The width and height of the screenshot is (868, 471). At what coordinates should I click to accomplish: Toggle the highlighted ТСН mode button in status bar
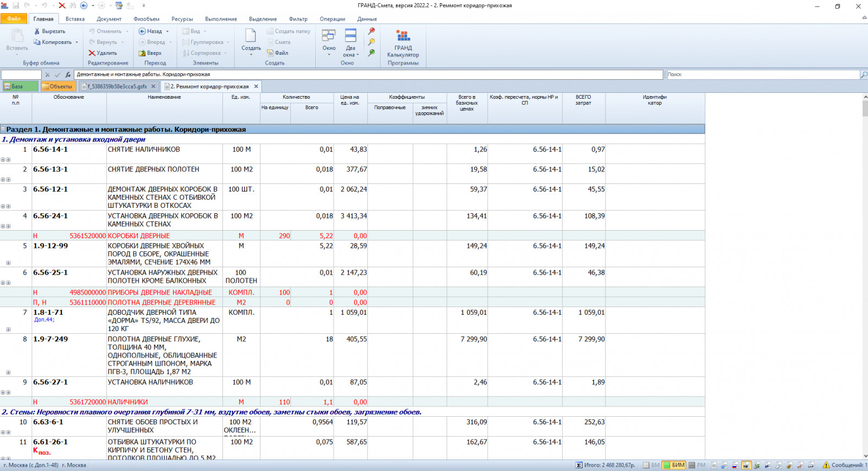(745, 466)
